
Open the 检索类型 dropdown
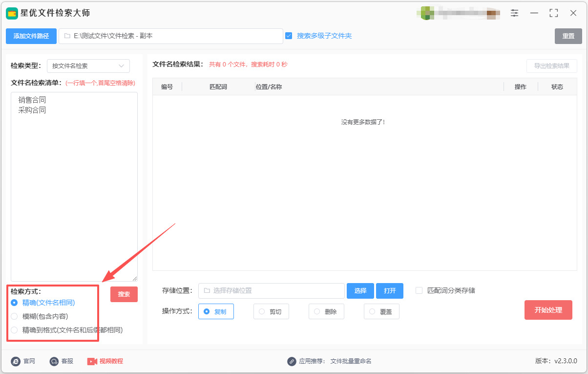(x=88, y=66)
